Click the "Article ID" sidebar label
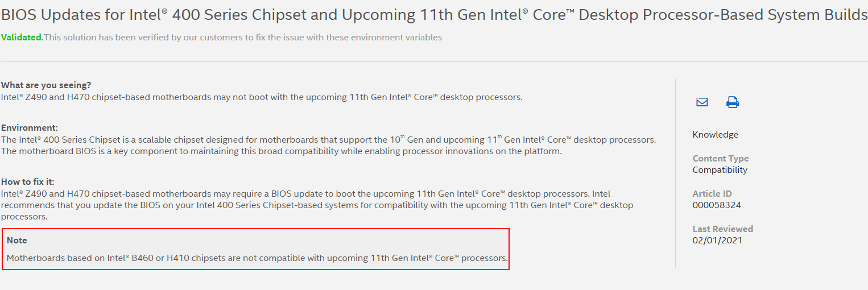The height and width of the screenshot is (290, 868). [x=712, y=194]
